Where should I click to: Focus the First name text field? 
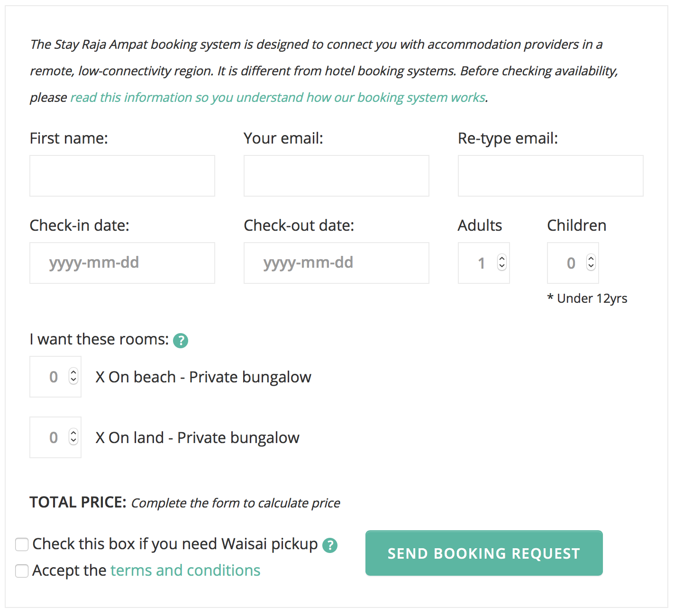[x=122, y=176]
